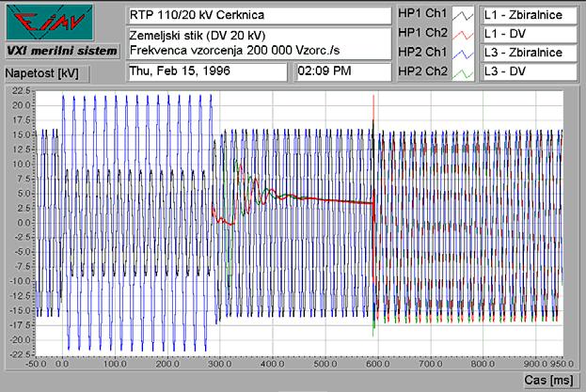Click the 600.0 x-axis value
The image size is (586, 392).
tap(378, 364)
